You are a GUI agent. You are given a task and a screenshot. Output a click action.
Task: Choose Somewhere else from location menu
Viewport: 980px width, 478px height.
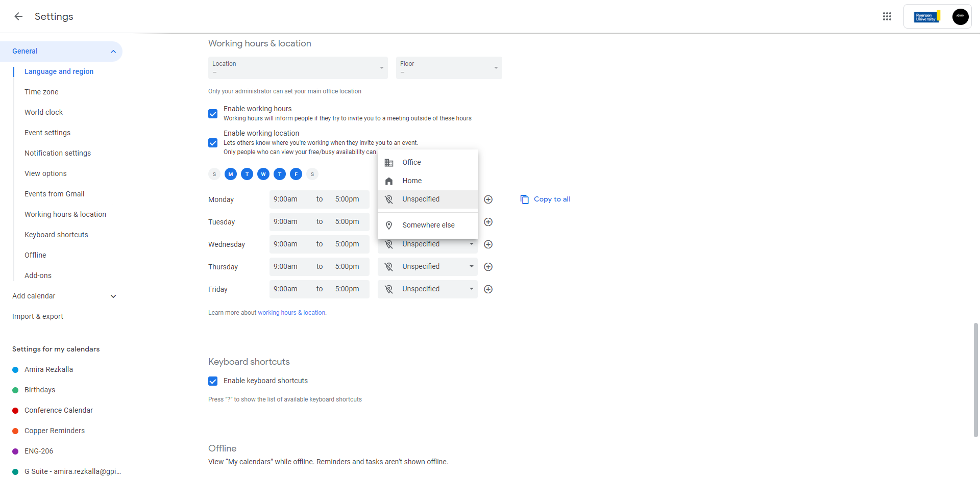[x=428, y=225]
